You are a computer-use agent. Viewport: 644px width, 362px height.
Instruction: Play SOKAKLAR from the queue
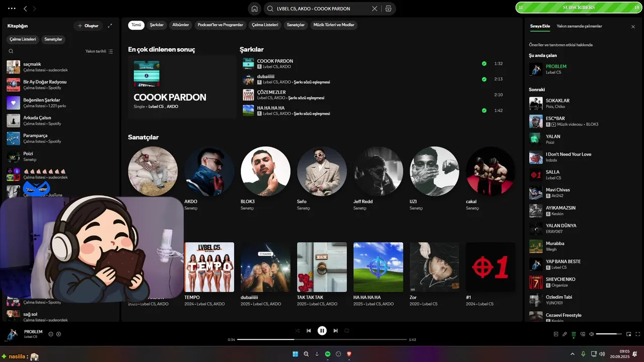tap(582, 104)
